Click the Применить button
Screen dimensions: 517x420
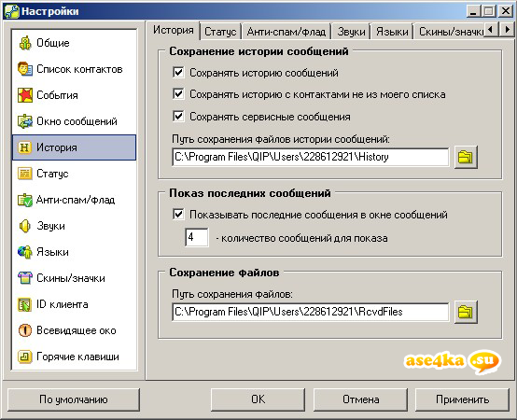pos(462,399)
